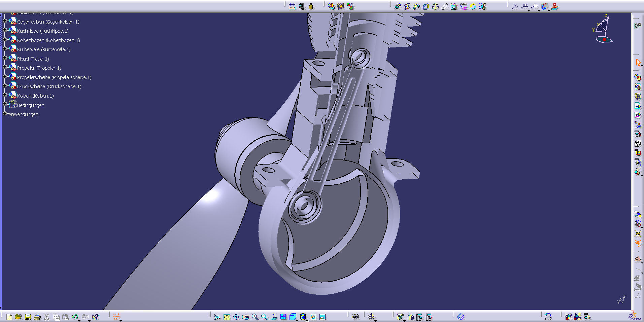Expand the Bedingungen constraints node

point(5,104)
